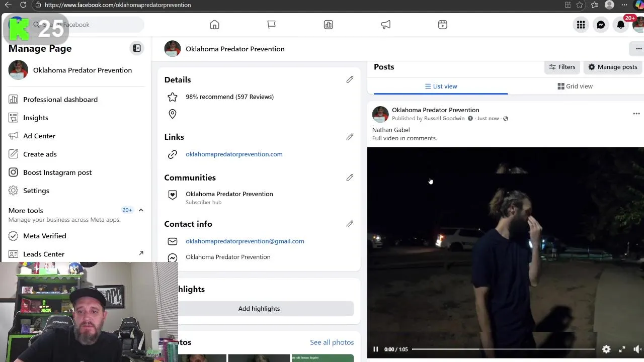The width and height of the screenshot is (644, 362).
Task: Mute the video volume
Action: click(x=637, y=349)
